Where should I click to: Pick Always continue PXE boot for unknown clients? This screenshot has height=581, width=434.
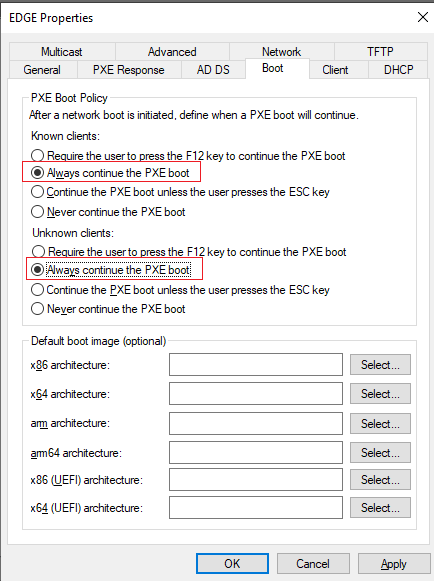(37, 270)
